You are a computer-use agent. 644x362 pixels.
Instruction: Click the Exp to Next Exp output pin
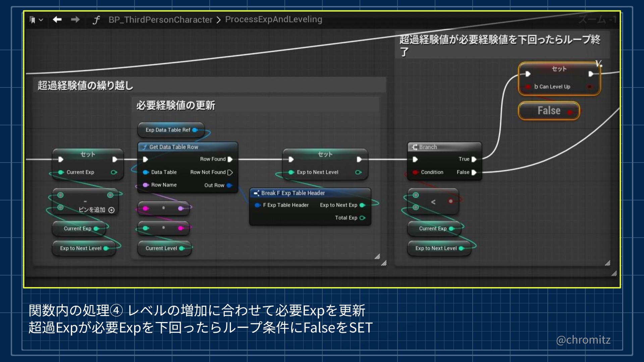click(362, 205)
